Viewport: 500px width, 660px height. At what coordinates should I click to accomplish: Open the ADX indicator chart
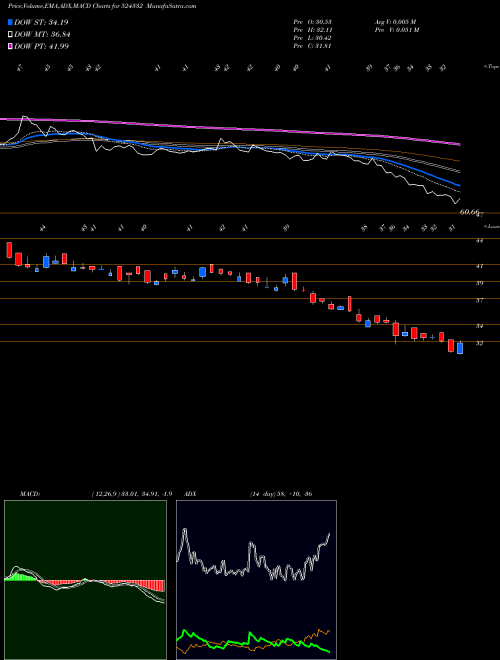coord(256,580)
